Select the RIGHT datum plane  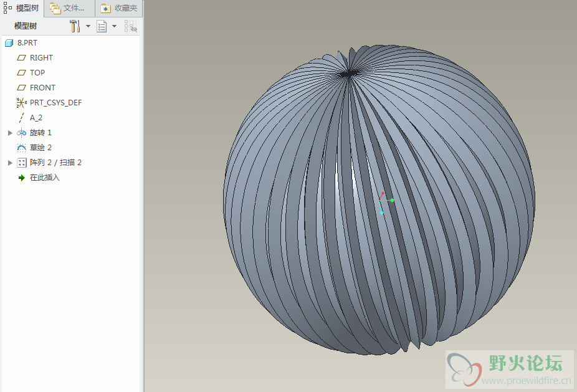pyautogui.click(x=41, y=58)
